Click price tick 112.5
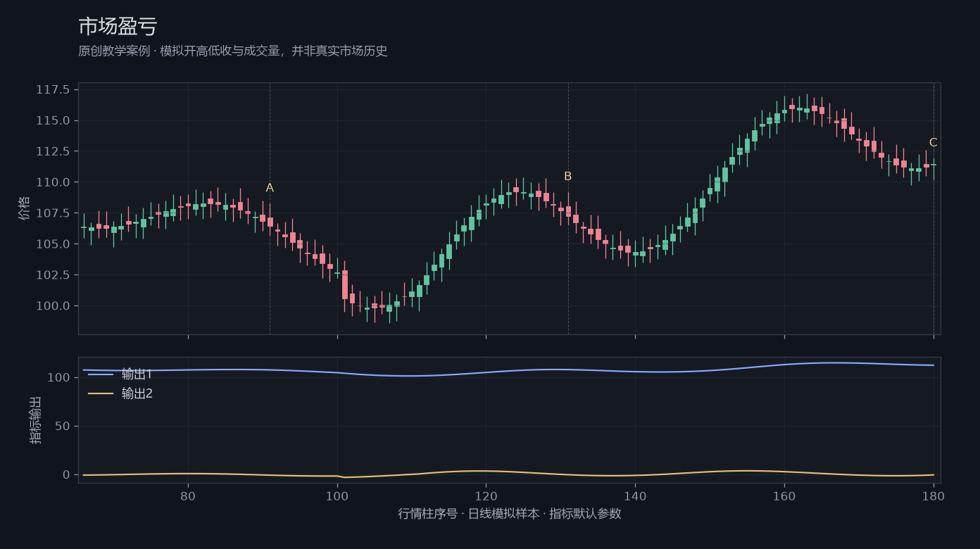This screenshot has height=549, width=980. 53,151
